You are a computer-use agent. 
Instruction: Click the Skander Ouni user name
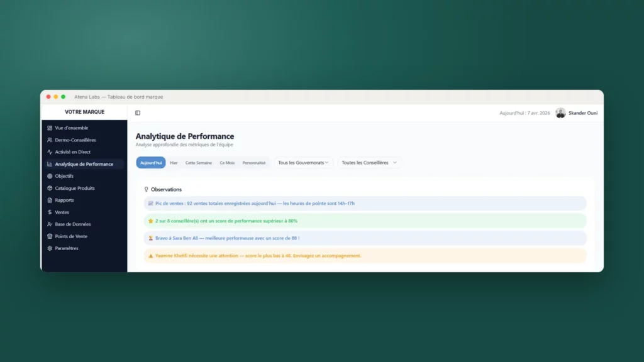coord(583,113)
